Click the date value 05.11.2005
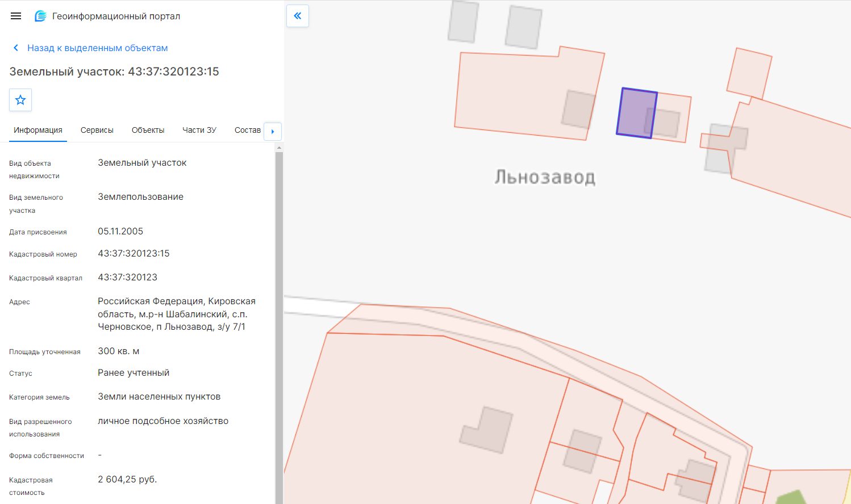Screen dimensions: 851x504 point(120,232)
